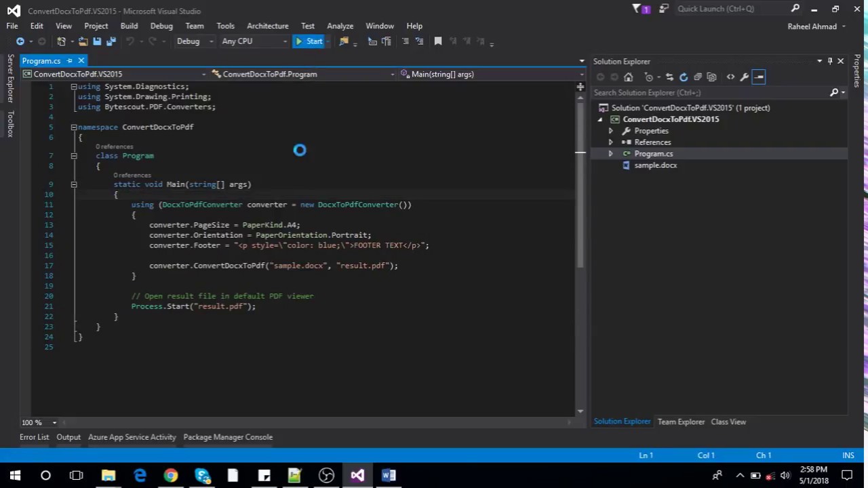Open the Analyze menu

point(340,26)
